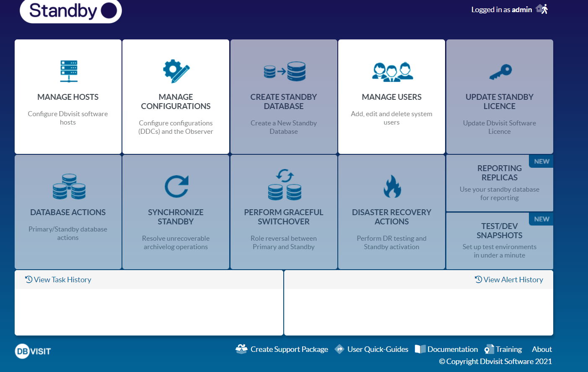Open the MANAGE USERS title

[x=391, y=97]
